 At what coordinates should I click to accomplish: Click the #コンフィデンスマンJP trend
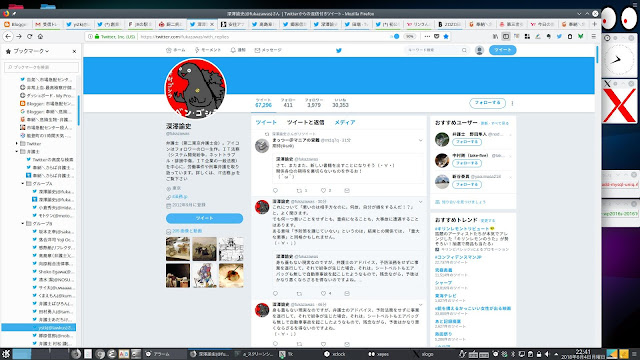click(x=458, y=257)
